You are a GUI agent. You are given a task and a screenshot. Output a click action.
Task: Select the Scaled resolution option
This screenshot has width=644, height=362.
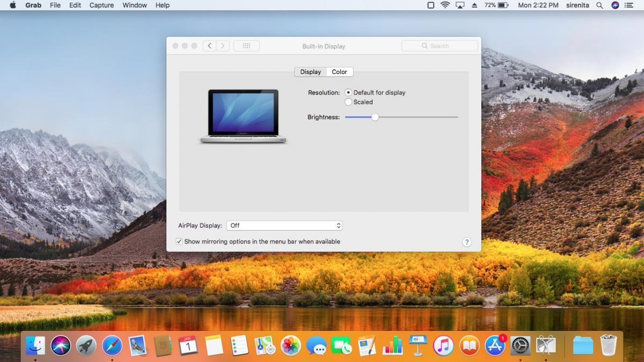click(348, 102)
